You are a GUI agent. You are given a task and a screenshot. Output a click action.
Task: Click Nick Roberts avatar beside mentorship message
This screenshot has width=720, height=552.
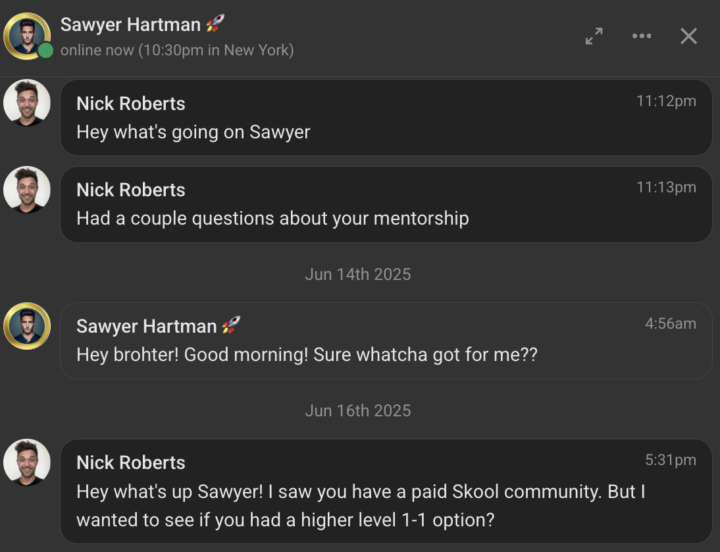(27, 189)
